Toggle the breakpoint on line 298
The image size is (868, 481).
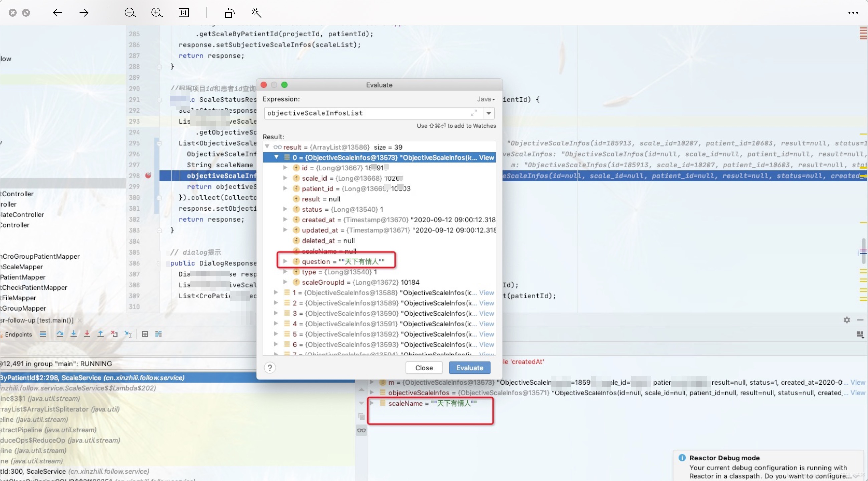148,175
